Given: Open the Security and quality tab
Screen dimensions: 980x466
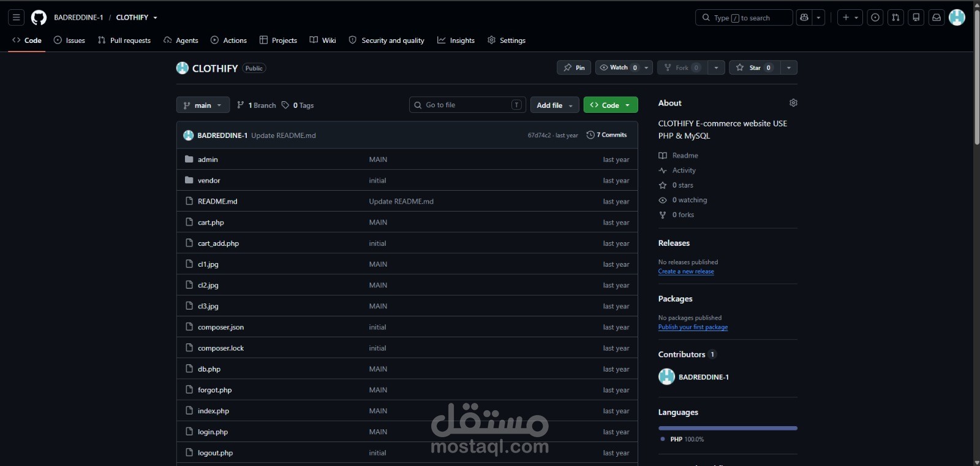Looking at the screenshot, I should [x=386, y=40].
